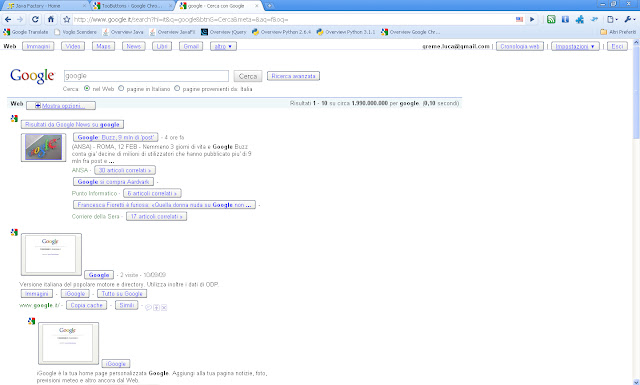Open 'Google si compra Aardvark' article
Viewport: 640px width, 385px height.
[x=113, y=182]
